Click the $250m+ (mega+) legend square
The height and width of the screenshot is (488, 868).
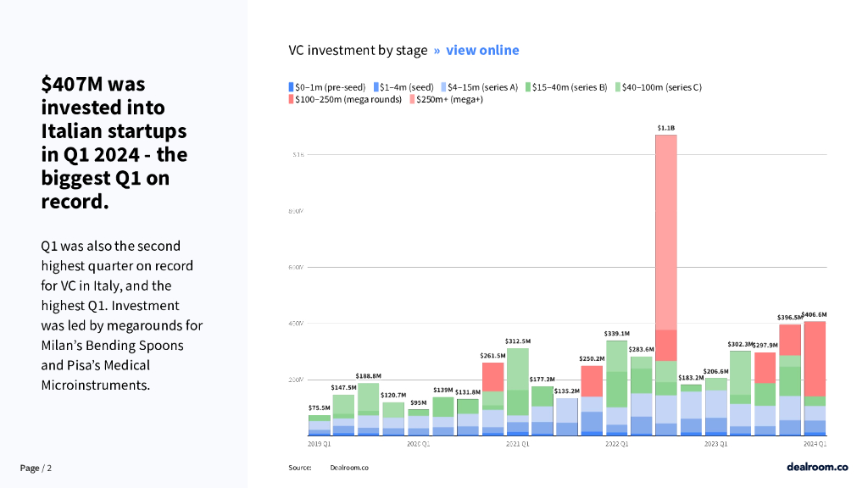point(412,100)
